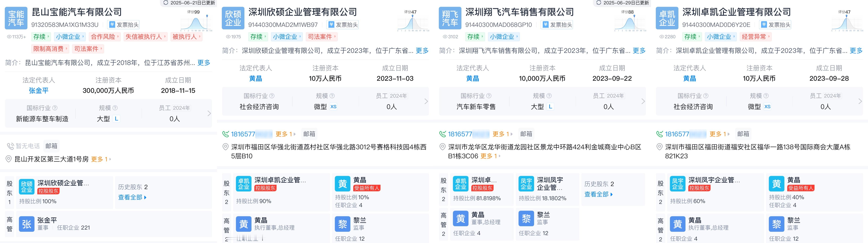Click 300,000万人民币 registered capital
The height and width of the screenshot is (243, 868).
(x=108, y=91)
